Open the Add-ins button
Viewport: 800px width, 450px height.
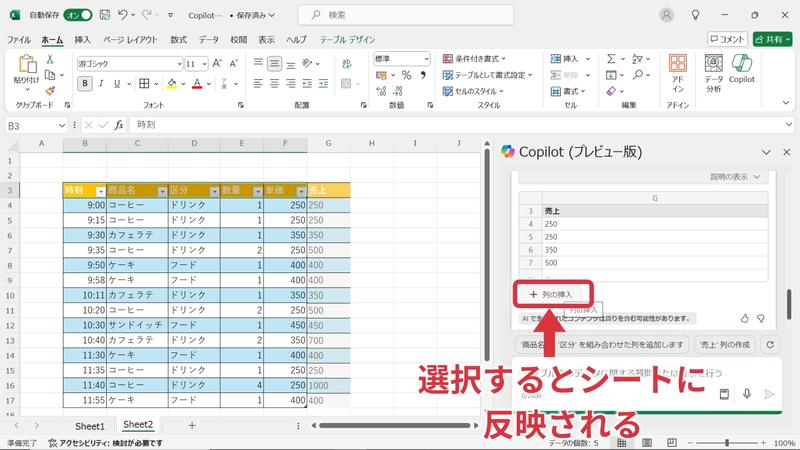coord(678,73)
